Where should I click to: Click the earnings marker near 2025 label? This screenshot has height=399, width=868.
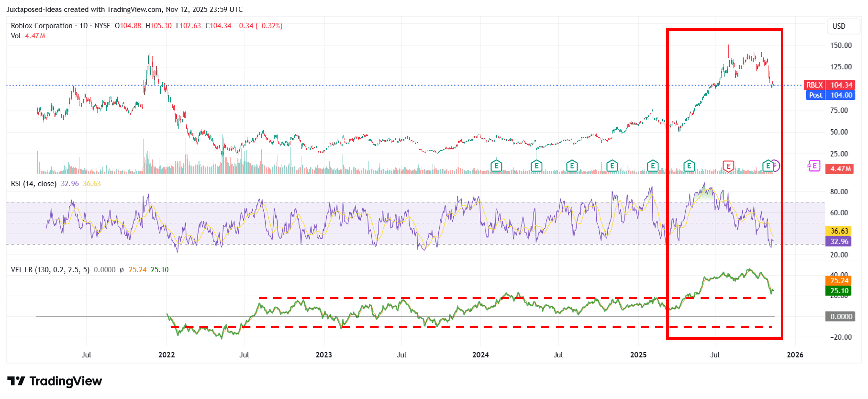(653, 166)
